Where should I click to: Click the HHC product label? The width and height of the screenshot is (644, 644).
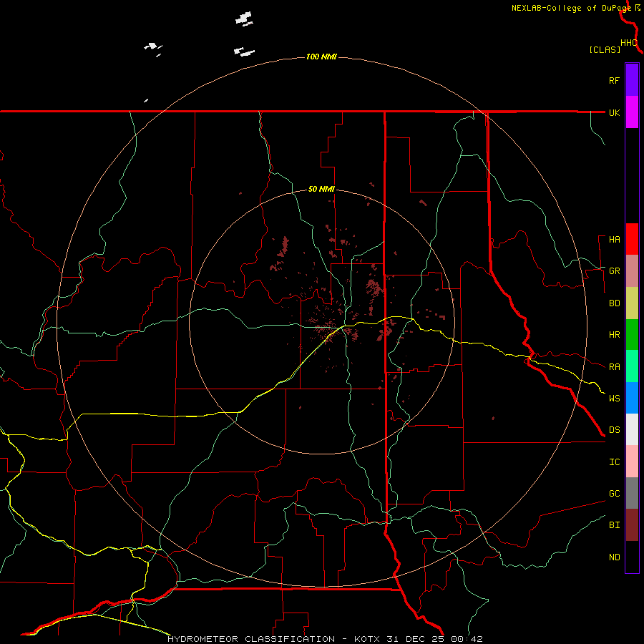pyautogui.click(x=628, y=43)
